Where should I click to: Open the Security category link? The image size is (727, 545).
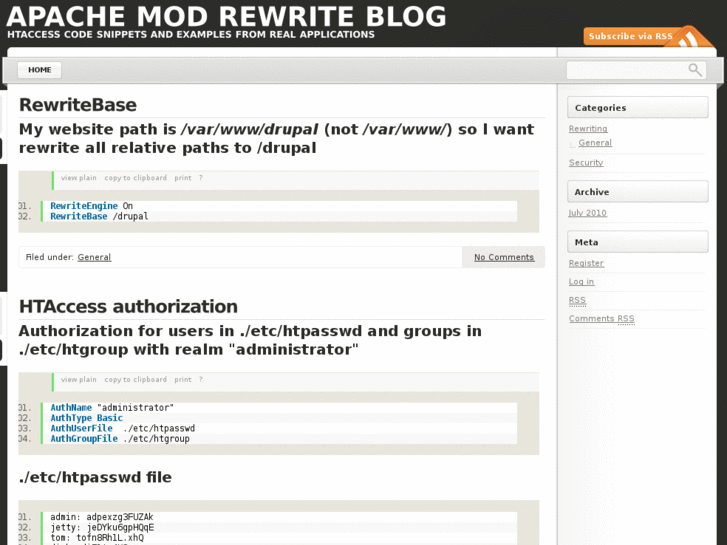pos(586,162)
